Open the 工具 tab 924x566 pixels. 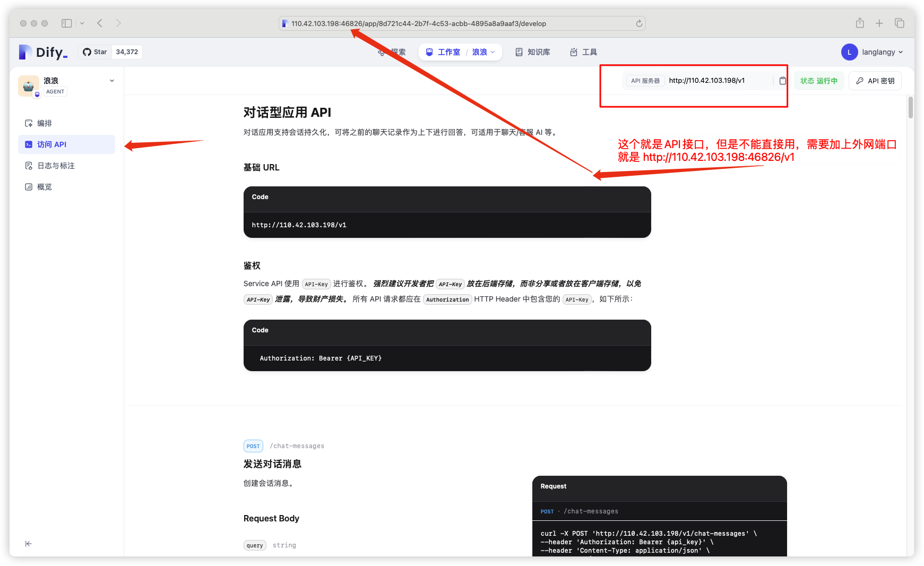pyautogui.click(x=583, y=52)
